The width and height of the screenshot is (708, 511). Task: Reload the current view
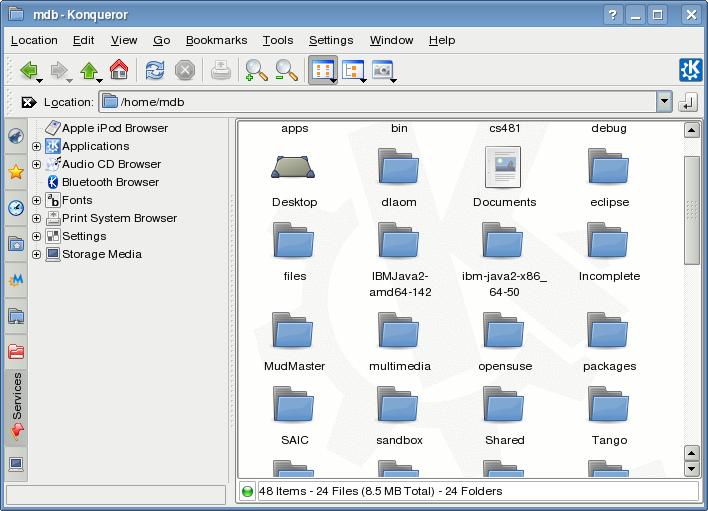[x=155, y=70]
